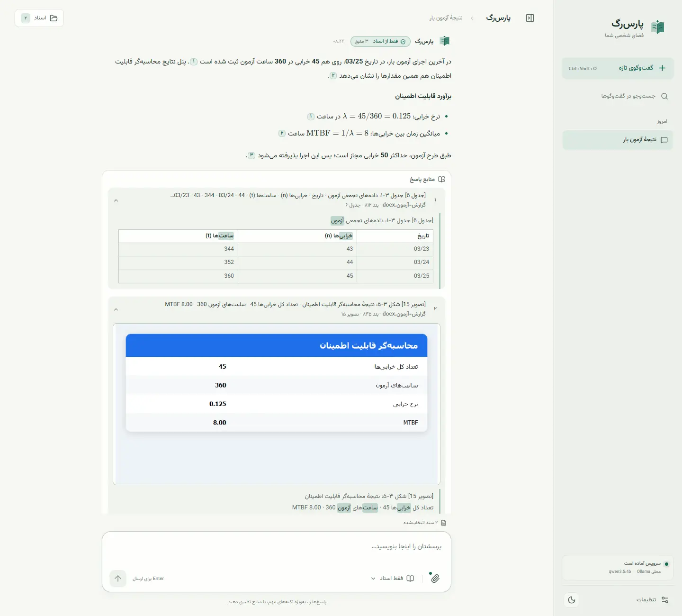Image resolution: width=682 pixels, height=616 pixels.
Task: Open the فقط اسناد mode dropdown
Action: (392, 578)
